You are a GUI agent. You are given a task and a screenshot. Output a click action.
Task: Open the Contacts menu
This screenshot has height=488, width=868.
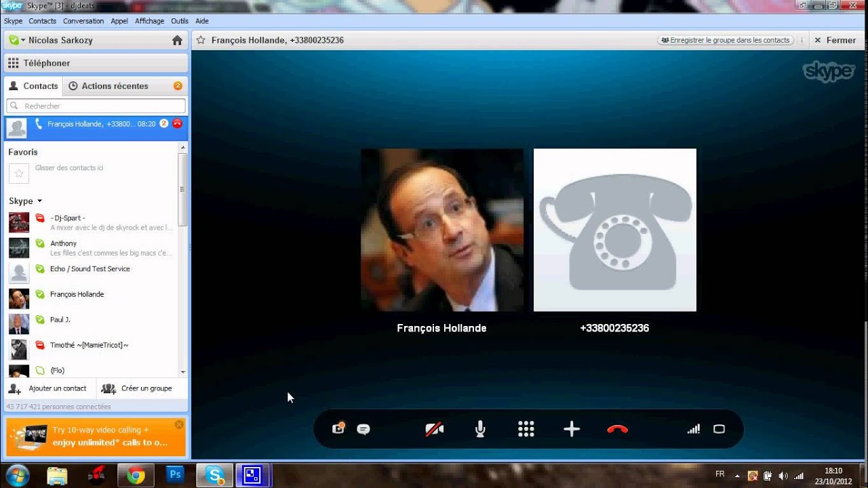[43, 21]
